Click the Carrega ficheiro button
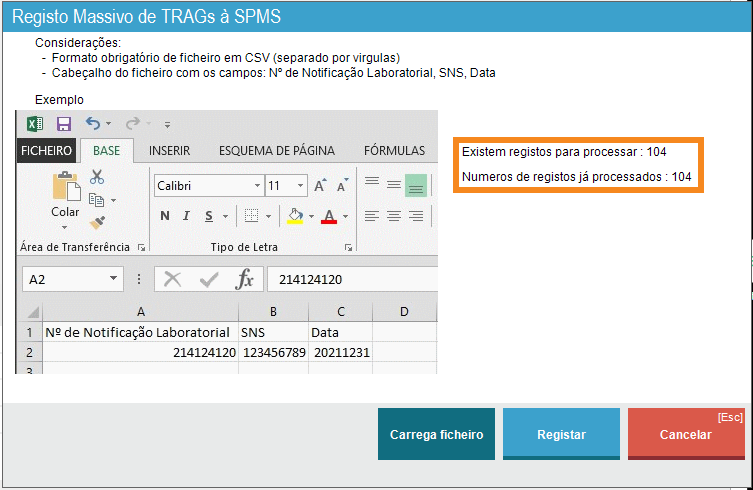The height and width of the screenshot is (490, 753). coord(436,434)
